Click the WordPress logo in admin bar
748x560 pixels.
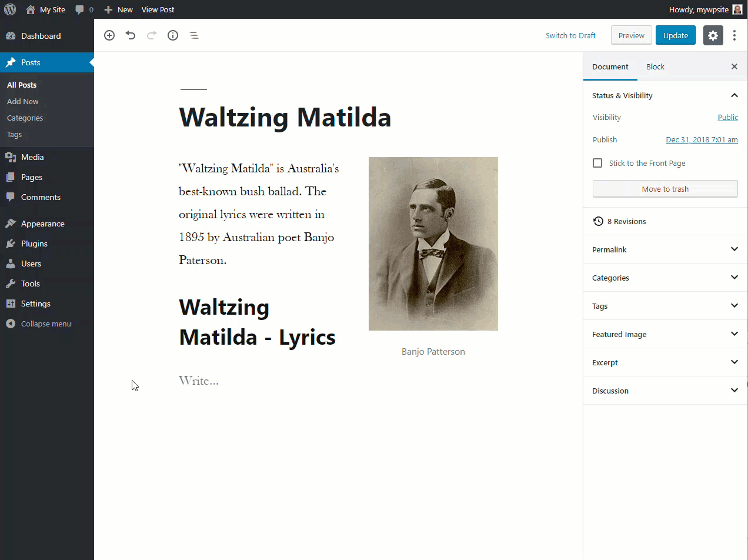pos(10,9)
